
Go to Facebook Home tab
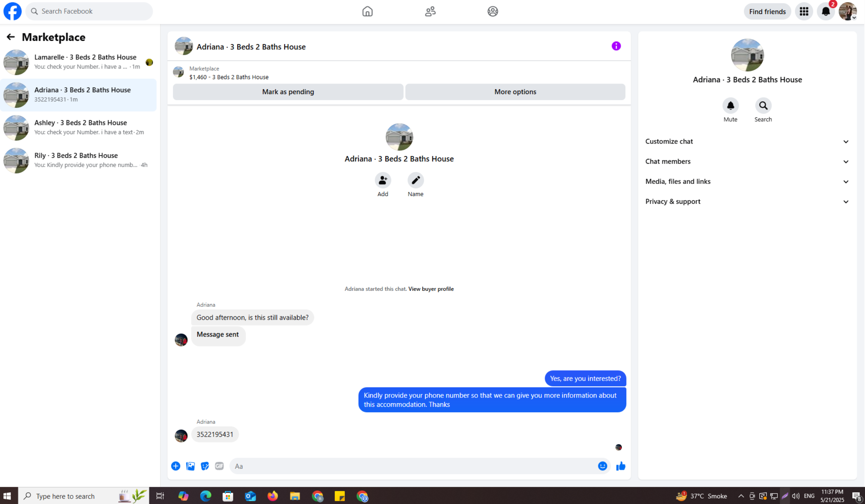(367, 11)
